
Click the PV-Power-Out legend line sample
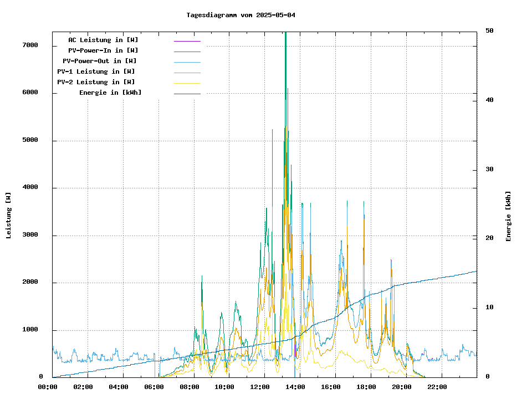click(x=187, y=62)
